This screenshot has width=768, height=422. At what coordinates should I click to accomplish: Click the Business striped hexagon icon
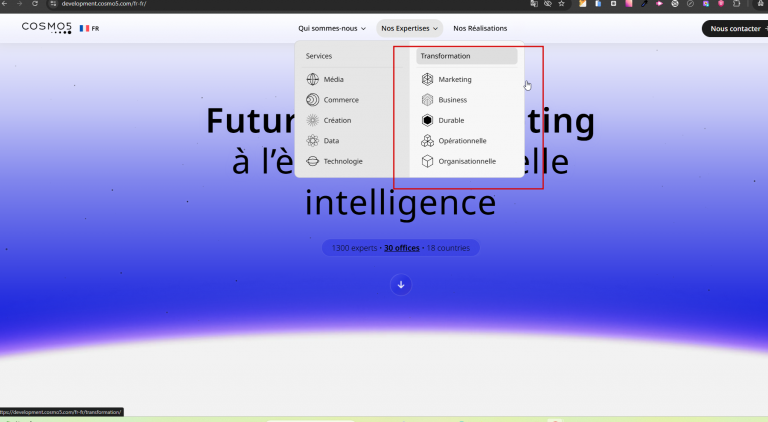pos(428,100)
